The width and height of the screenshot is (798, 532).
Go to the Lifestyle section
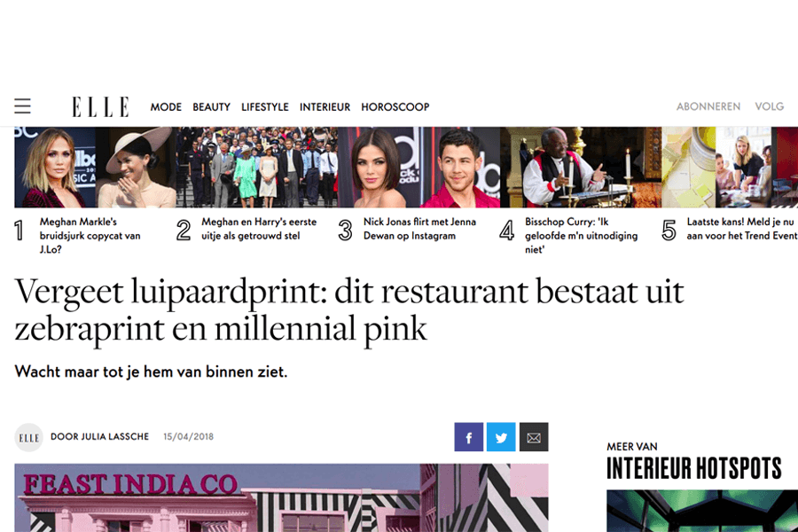point(264,107)
